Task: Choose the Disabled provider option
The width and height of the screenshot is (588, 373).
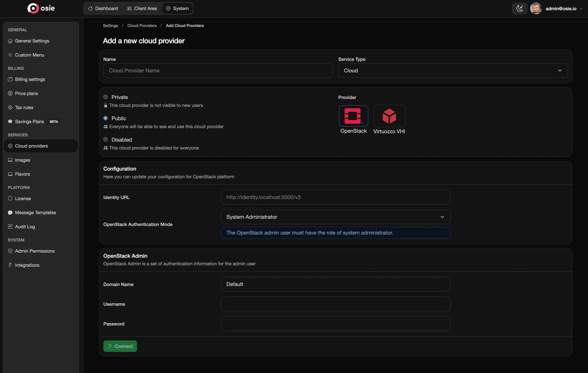Action: (x=106, y=139)
